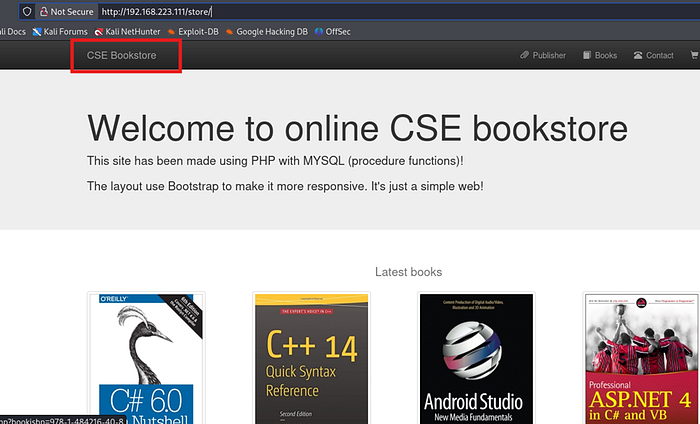The height and width of the screenshot is (424, 700).
Task: Open Google Hacking DB bookmark
Action: (x=267, y=32)
